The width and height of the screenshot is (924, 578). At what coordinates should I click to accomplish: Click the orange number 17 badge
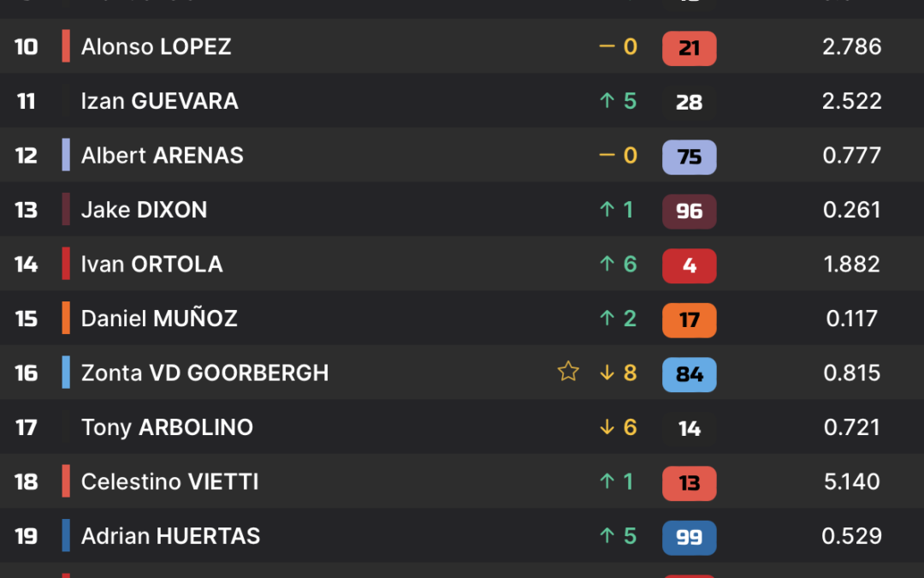(689, 319)
